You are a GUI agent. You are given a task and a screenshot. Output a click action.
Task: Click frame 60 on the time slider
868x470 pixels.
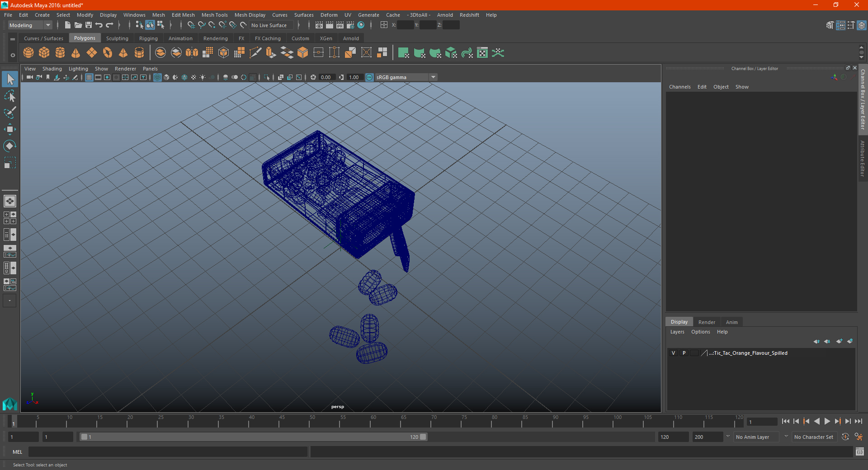point(371,421)
